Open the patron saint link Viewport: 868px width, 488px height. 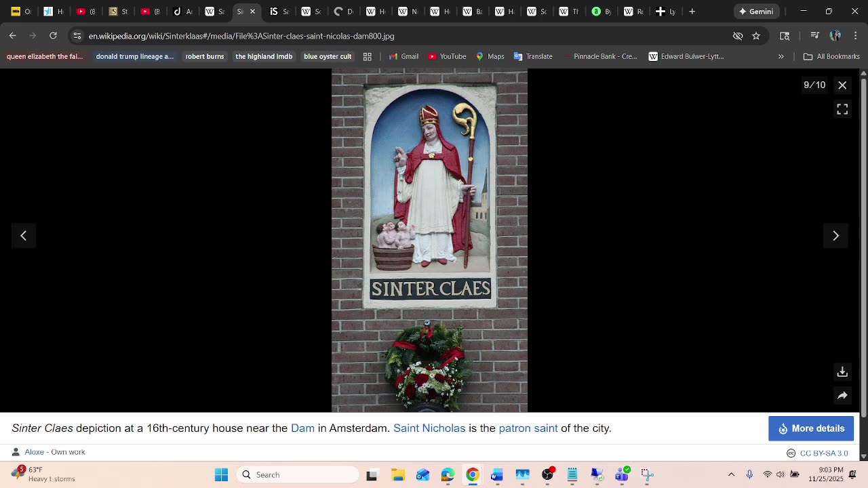528,428
